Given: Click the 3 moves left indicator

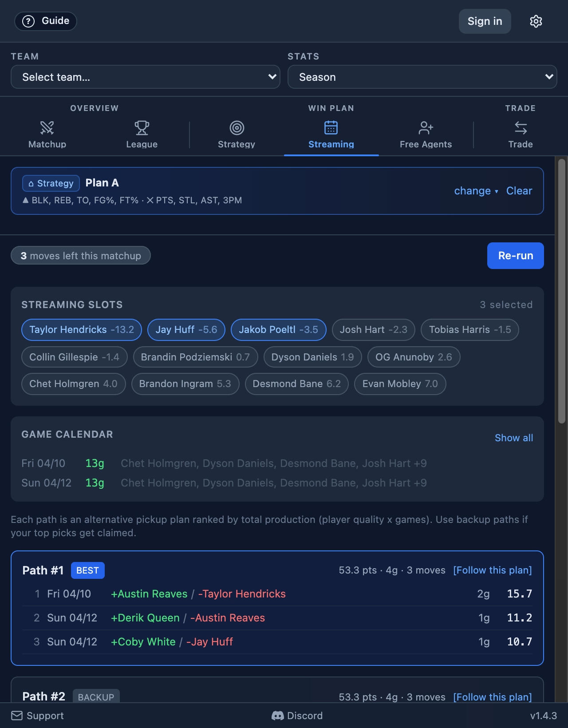Looking at the screenshot, I should [81, 256].
